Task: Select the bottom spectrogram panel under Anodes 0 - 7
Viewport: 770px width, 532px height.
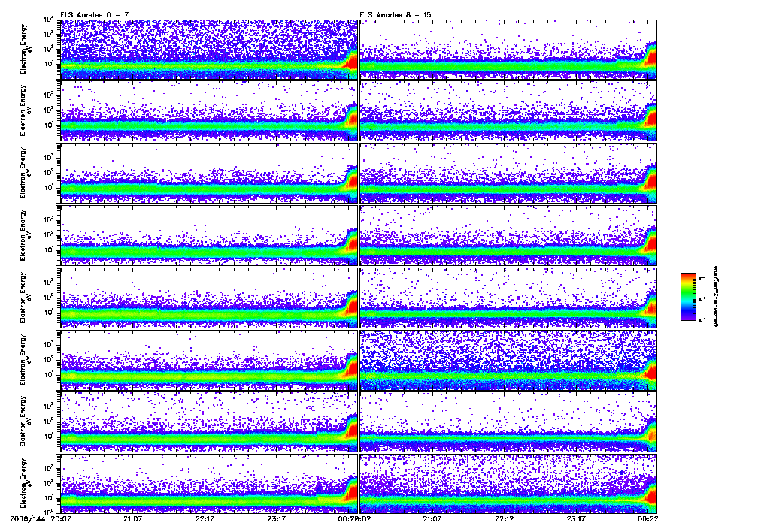Action: (x=209, y=483)
